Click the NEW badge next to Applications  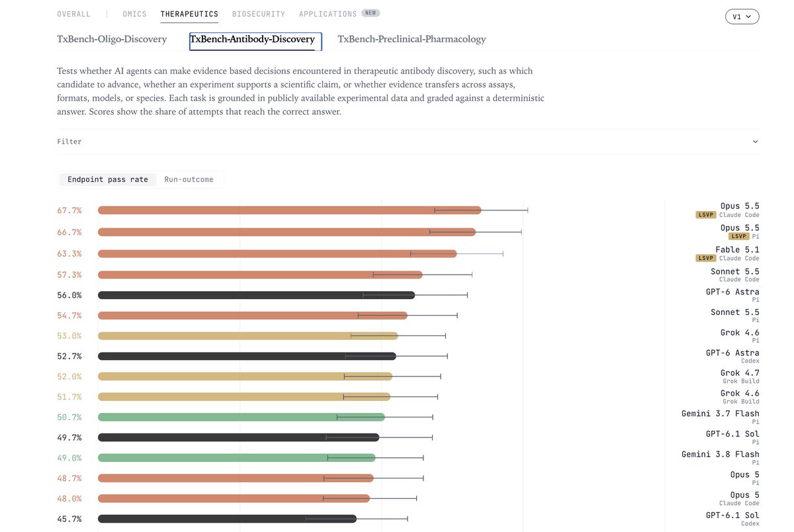point(370,13)
